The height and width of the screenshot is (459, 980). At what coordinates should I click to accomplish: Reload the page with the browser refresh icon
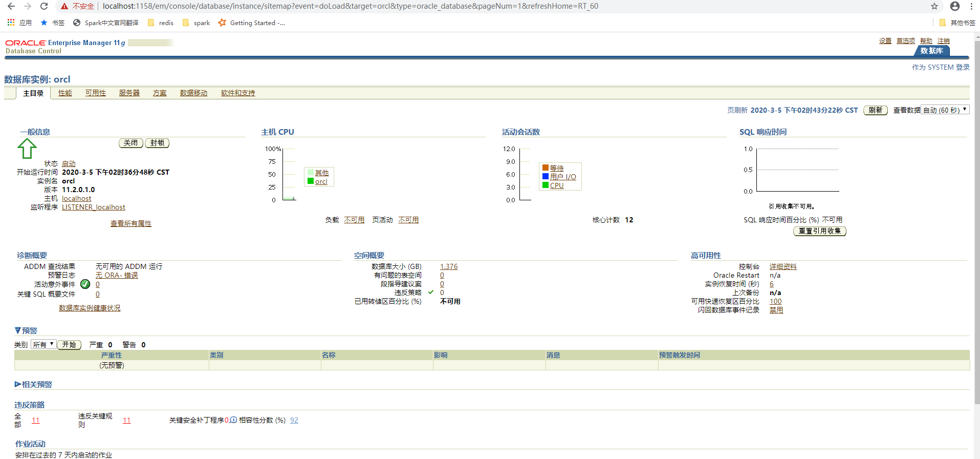pos(44,6)
